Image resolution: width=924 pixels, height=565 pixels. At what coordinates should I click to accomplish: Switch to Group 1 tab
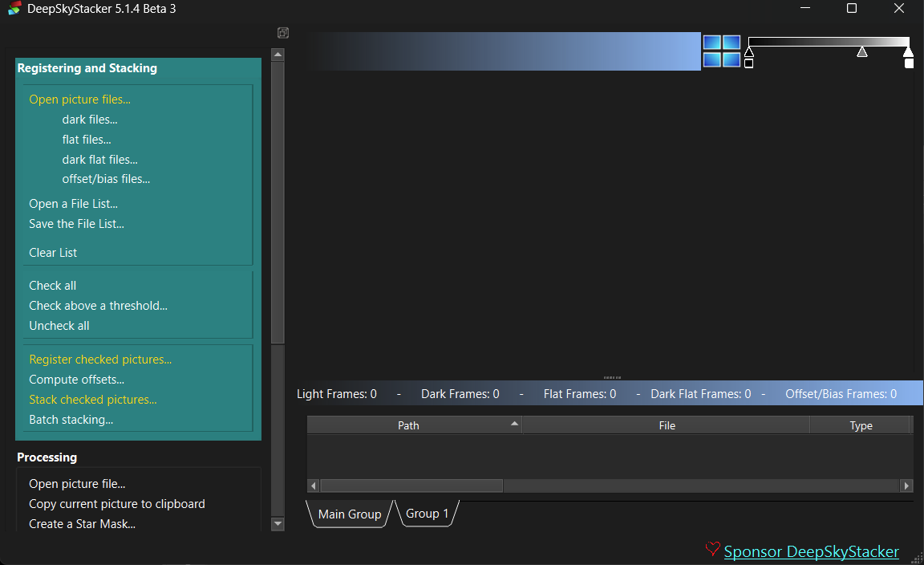pyautogui.click(x=428, y=514)
